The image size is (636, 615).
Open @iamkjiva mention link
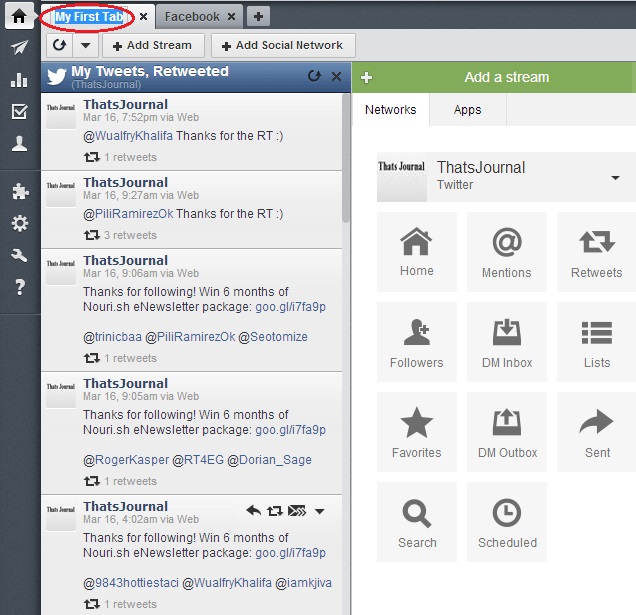point(303,583)
